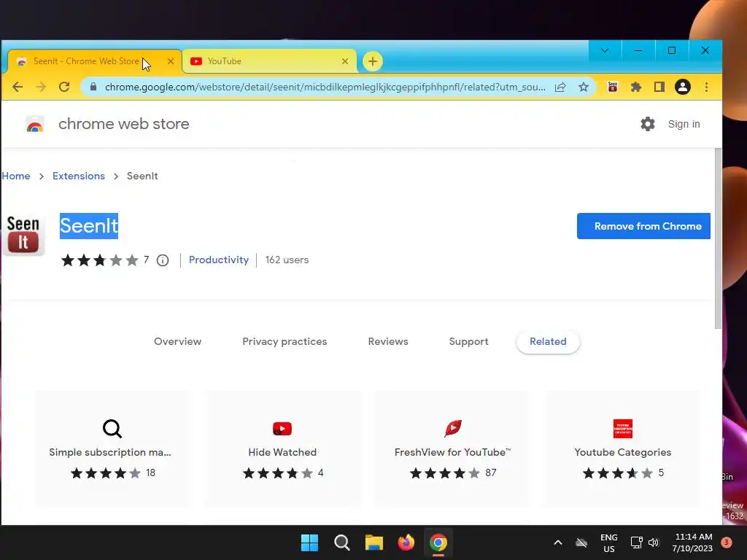Open the Reviews tab
The width and height of the screenshot is (747, 560).
[x=388, y=341]
